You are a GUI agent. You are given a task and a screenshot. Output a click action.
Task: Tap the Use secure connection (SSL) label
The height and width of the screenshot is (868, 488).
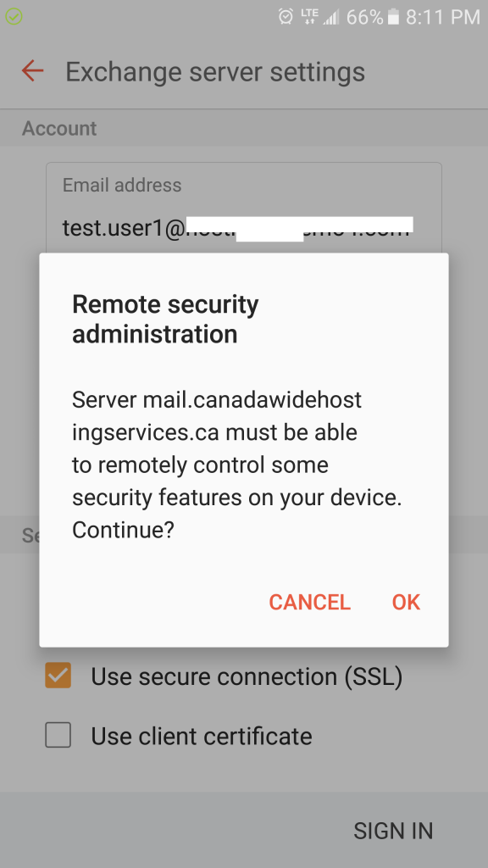coord(247,676)
